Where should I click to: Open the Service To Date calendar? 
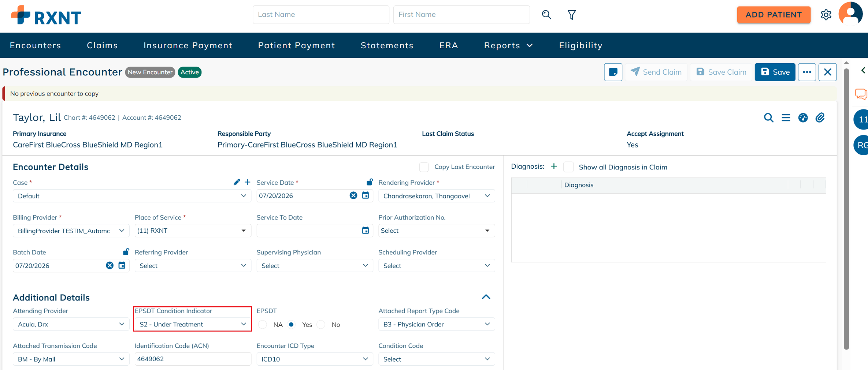click(x=366, y=231)
